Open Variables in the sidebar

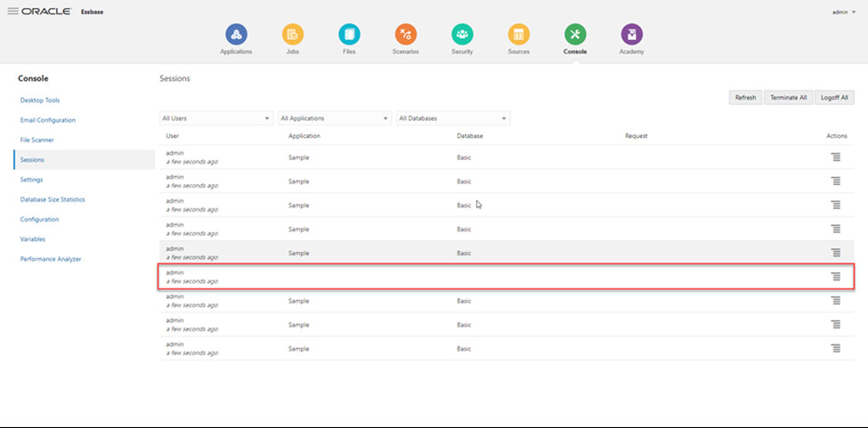pos(33,239)
